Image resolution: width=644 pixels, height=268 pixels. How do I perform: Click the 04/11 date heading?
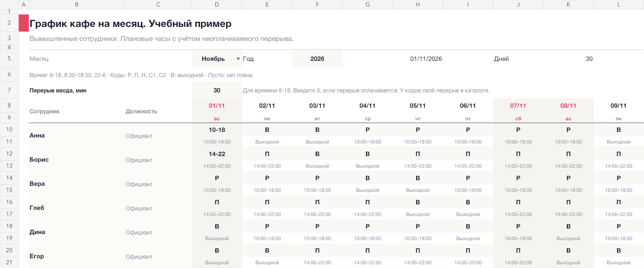point(367,106)
